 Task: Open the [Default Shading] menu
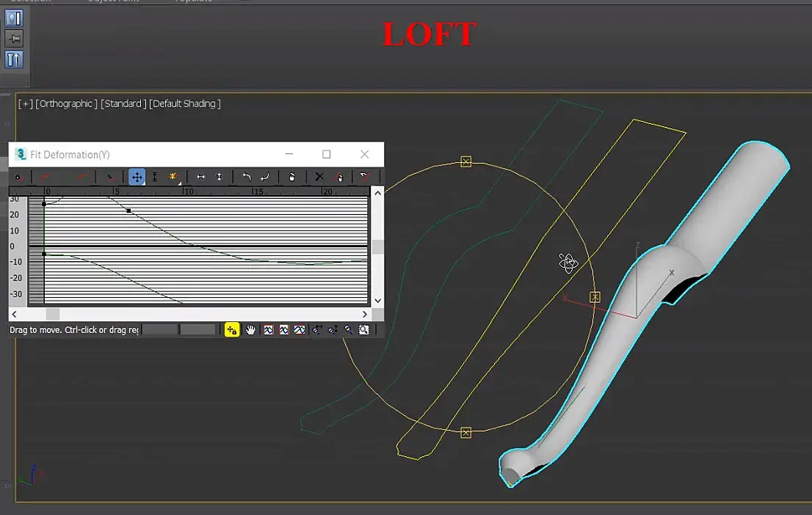[185, 103]
